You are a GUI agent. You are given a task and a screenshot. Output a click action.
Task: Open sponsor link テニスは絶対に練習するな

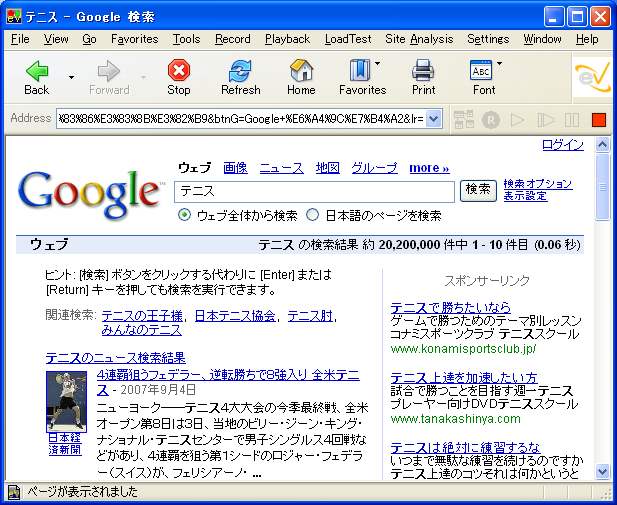[x=465, y=448]
